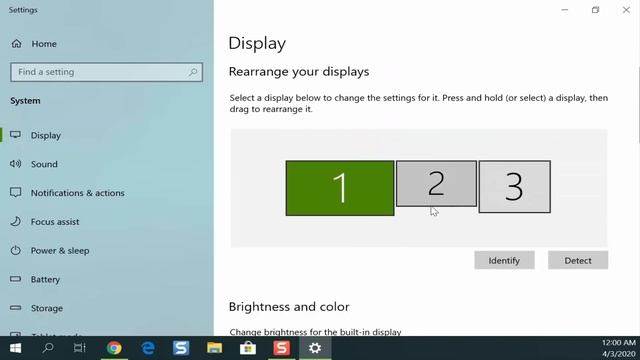Click the Focus assist moon icon

point(16,222)
